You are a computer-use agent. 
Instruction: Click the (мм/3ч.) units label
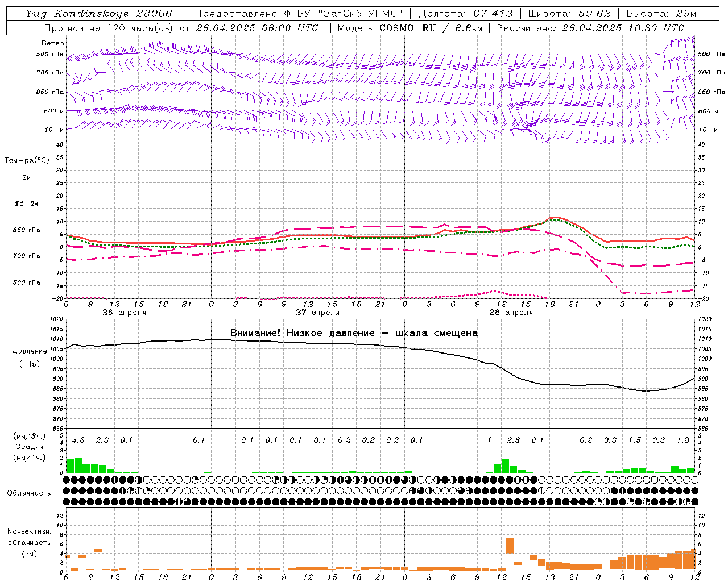(x=30, y=436)
